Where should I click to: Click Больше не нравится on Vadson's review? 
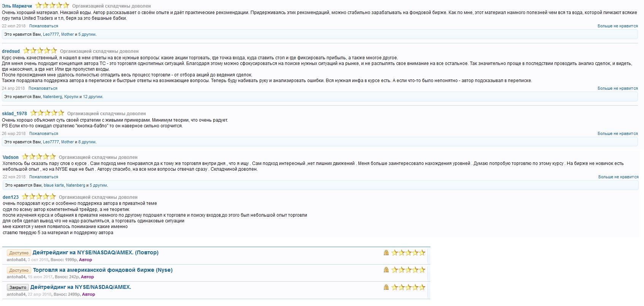(x=618, y=177)
